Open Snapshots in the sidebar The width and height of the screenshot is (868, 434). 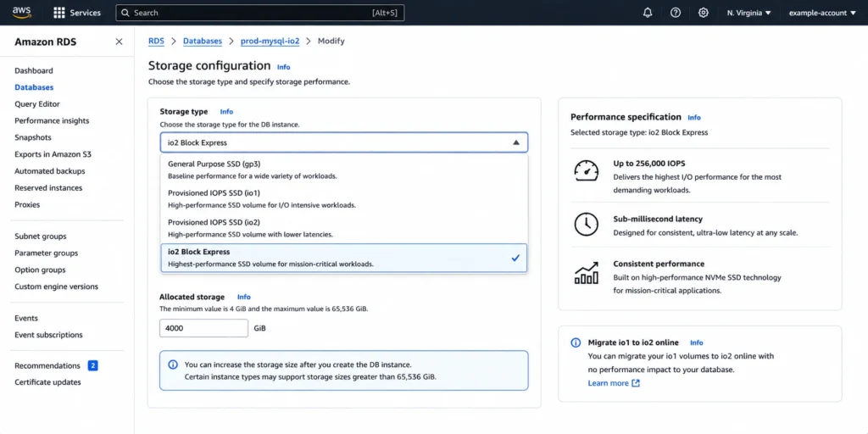tap(33, 138)
